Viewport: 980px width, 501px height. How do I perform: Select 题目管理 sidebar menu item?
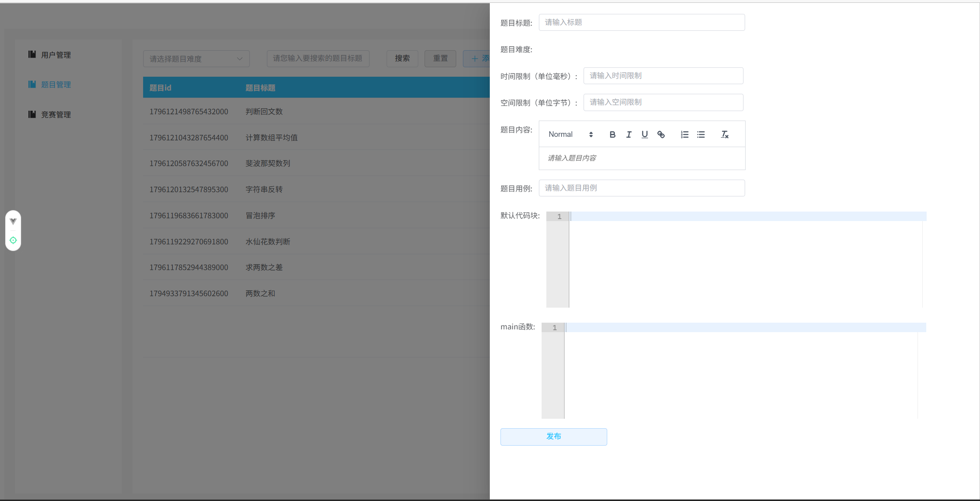[x=56, y=85]
